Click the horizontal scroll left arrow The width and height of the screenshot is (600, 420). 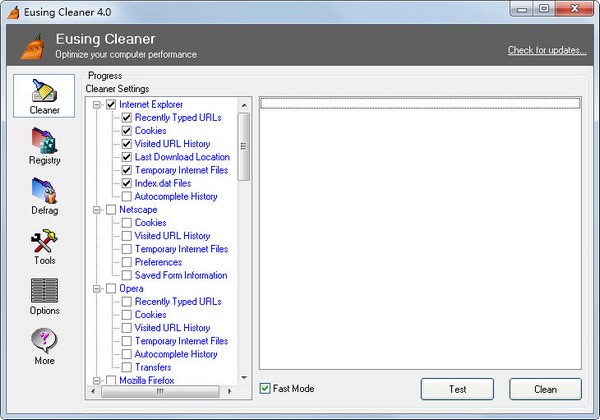pyautogui.click(x=93, y=391)
